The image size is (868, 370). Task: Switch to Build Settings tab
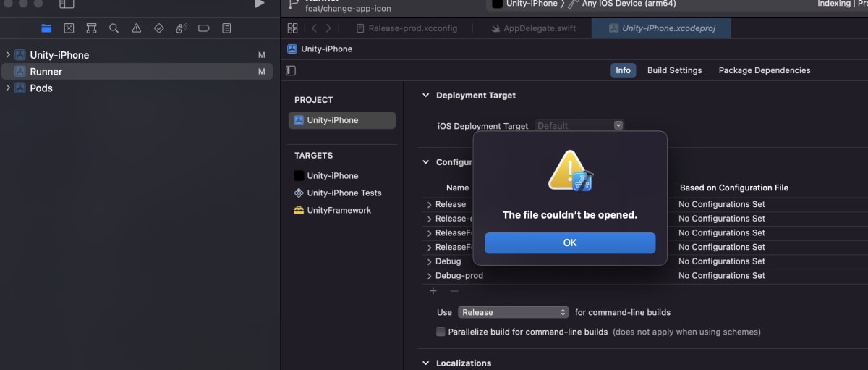pyautogui.click(x=674, y=70)
